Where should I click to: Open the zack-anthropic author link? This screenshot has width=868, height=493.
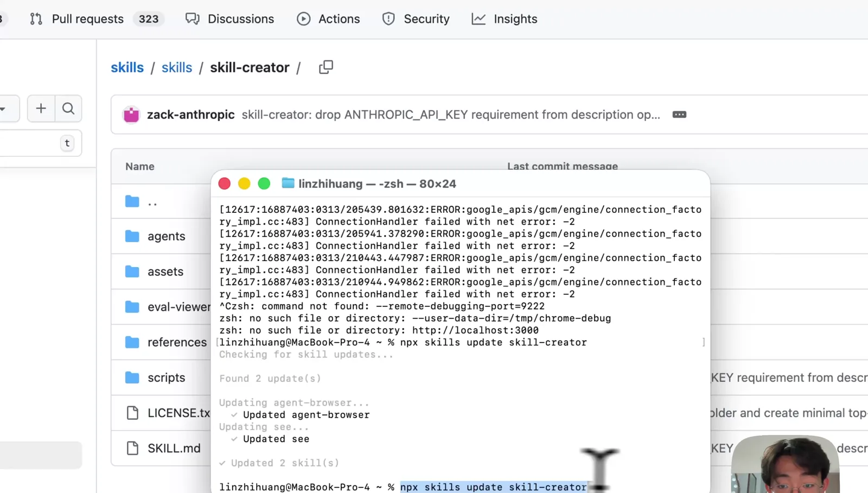191,115
